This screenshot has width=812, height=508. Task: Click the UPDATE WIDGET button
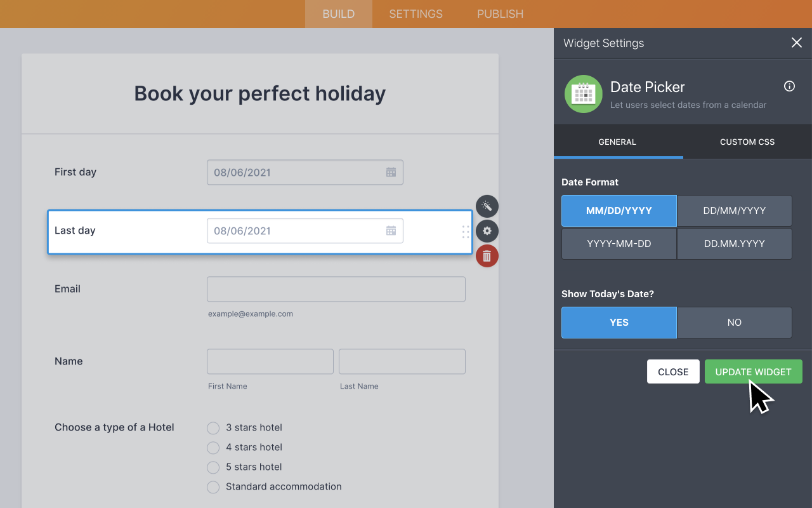point(753,371)
